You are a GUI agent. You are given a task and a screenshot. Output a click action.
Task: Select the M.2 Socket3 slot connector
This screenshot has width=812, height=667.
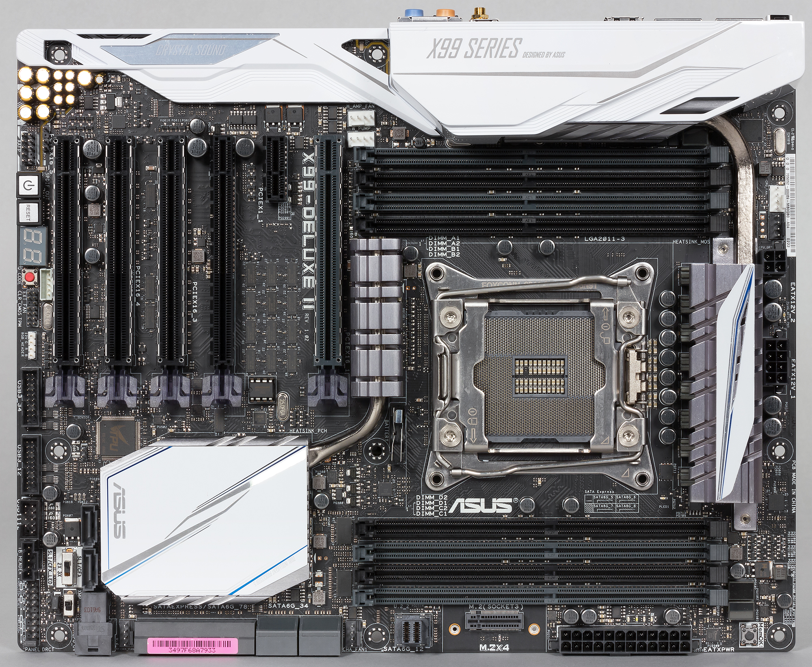point(494,622)
